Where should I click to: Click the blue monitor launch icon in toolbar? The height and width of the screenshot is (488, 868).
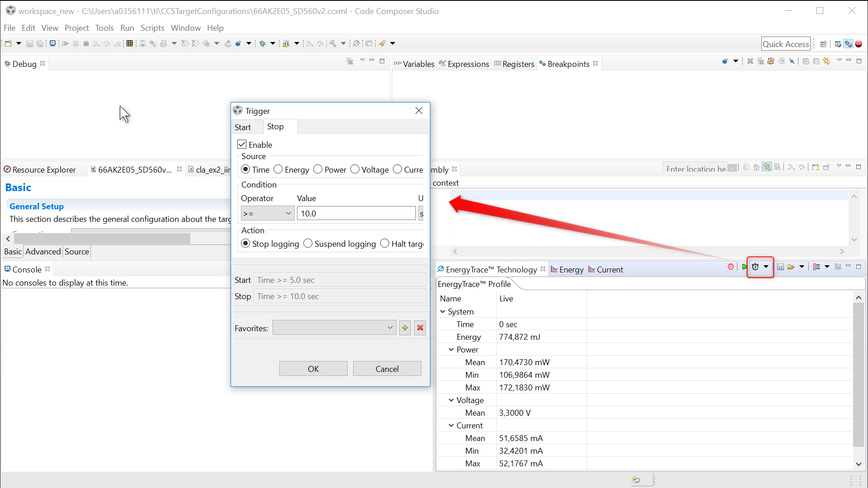click(52, 43)
